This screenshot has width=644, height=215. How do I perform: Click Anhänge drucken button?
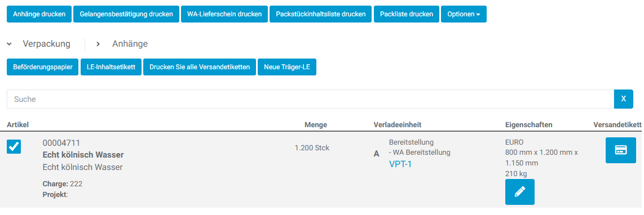click(39, 14)
